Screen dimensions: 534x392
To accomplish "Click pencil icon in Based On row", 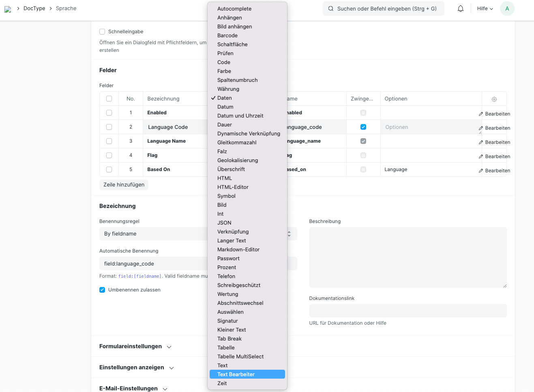I will pyautogui.click(x=481, y=171).
